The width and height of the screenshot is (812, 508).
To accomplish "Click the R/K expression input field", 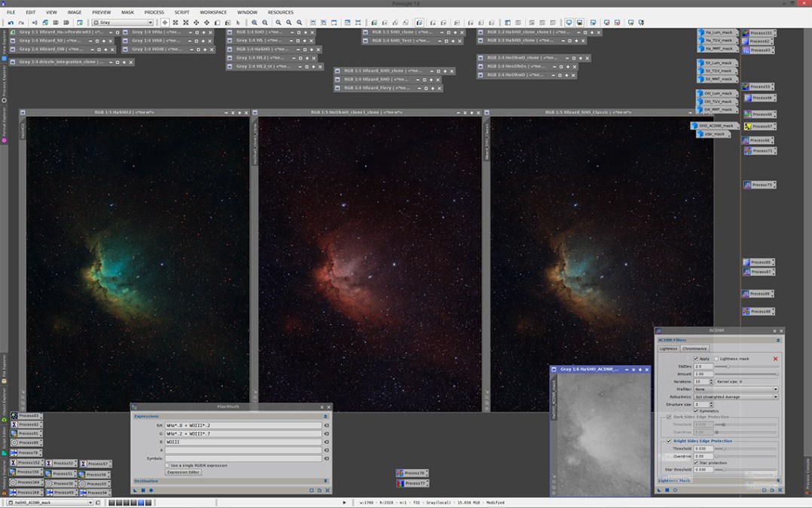I will [243, 425].
